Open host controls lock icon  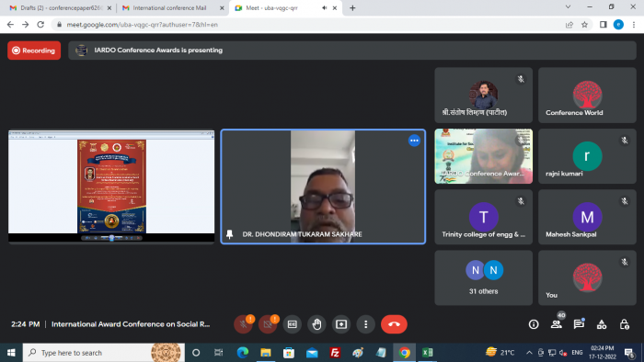pos(625,324)
